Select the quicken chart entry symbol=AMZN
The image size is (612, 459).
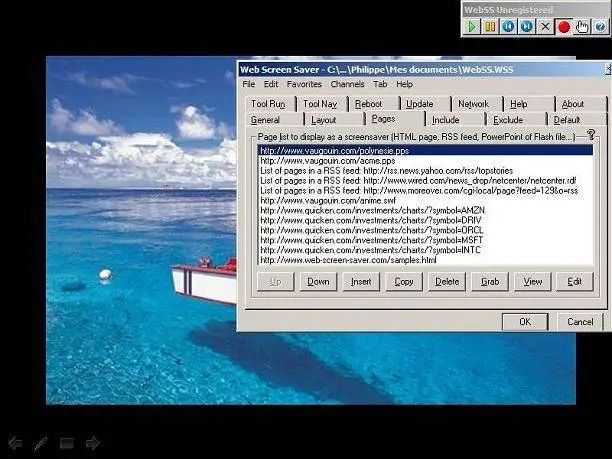click(x=425, y=210)
